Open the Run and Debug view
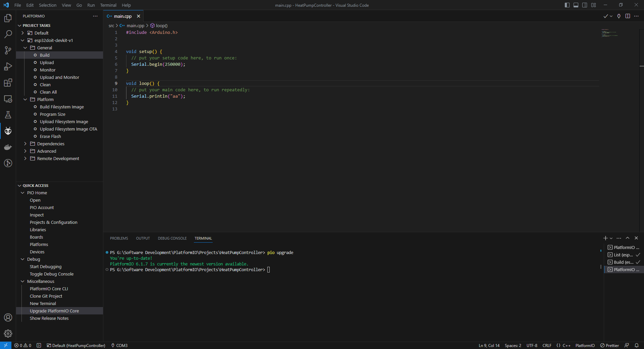The height and width of the screenshot is (349, 644). (8, 66)
